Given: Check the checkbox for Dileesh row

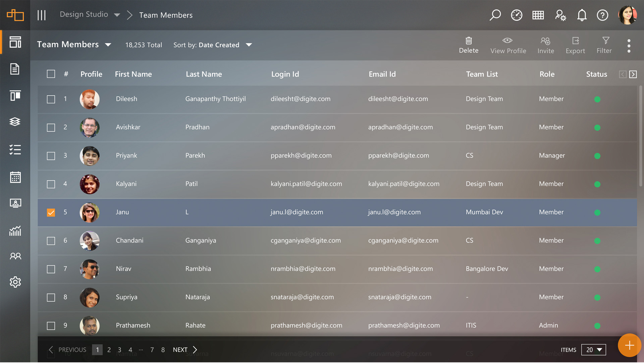Looking at the screenshot, I should [x=51, y=100].
